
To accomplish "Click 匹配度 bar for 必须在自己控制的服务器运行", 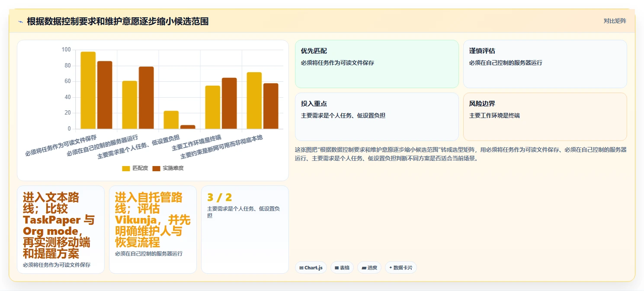I will click(x=130, y=105).
